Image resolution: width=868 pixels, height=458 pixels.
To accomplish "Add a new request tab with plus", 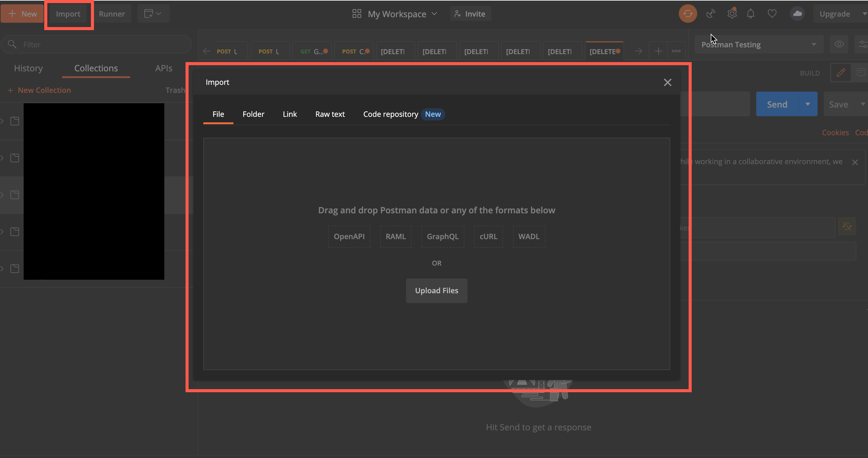I will click(658, 51).
